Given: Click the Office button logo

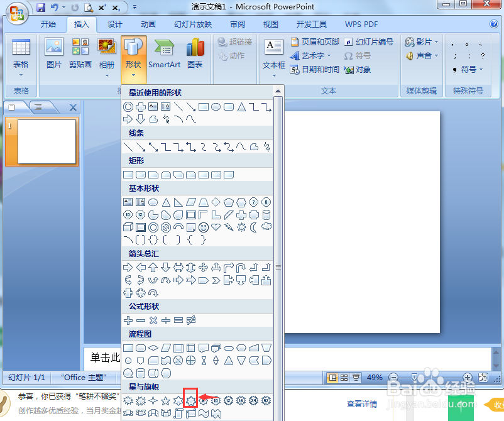Looking at the screenshot, I should (x=17, y=13).
